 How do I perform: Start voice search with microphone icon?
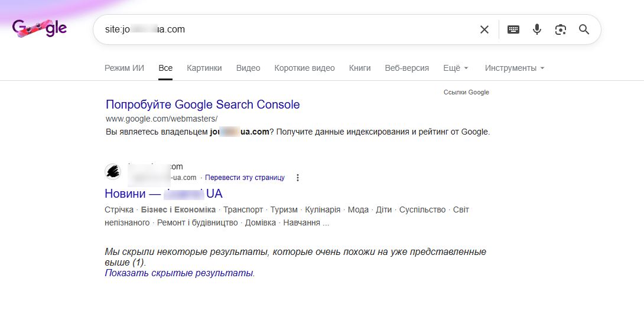(537, 30)
